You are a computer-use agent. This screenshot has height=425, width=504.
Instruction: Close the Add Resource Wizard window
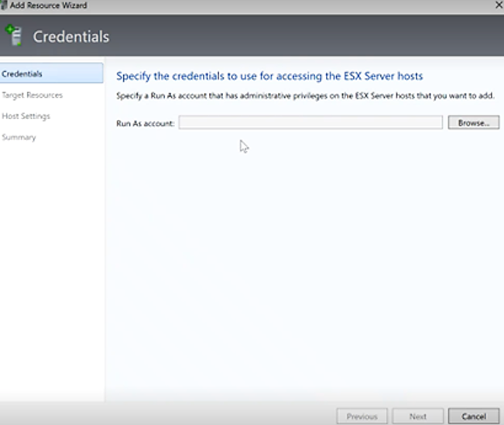tap(497, 5)
